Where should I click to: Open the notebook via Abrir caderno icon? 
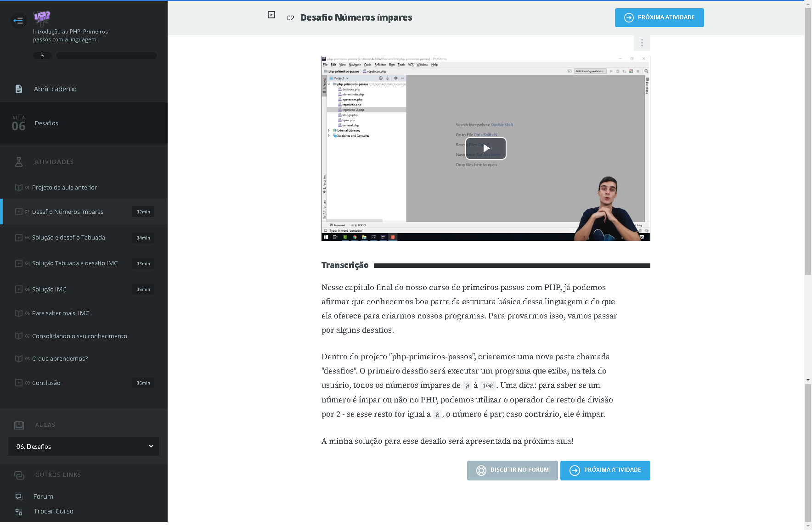[x=19, y=89]
